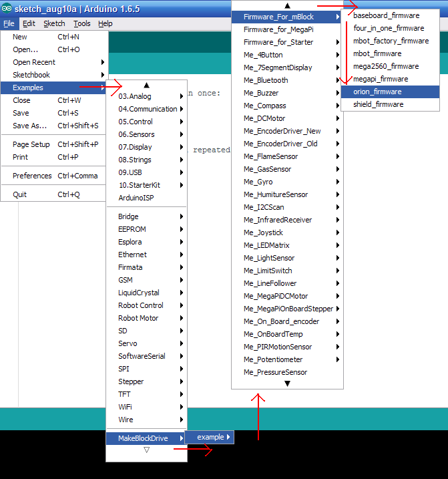
Task: Open Preferences from the File menu
Action: click(x=53, y=176)
